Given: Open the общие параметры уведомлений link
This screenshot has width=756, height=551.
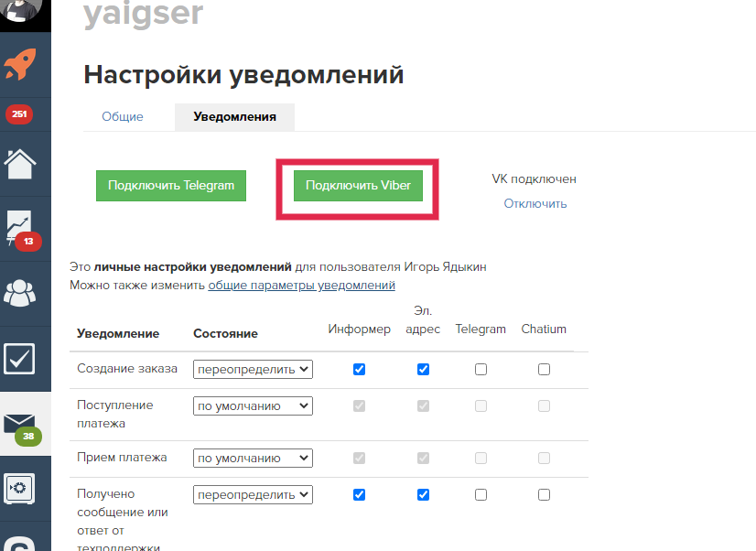Looking at the screenshot, I should 301,285.
